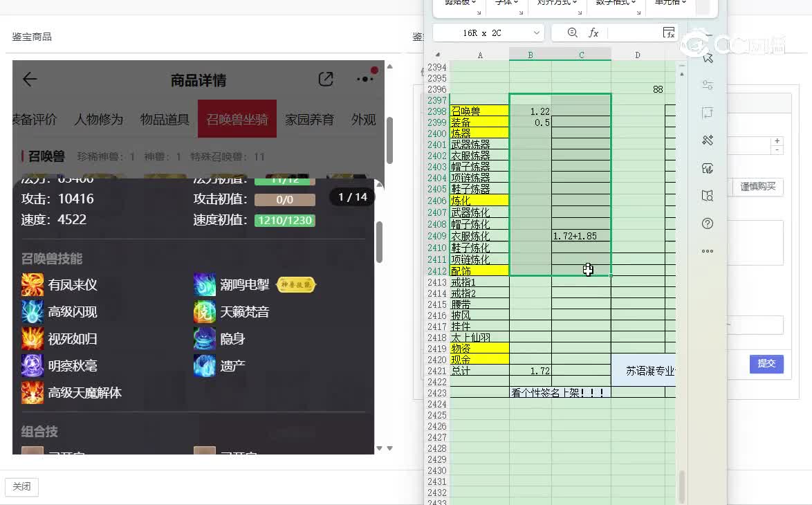This screenshot has width=812, height=505.
Task: Click the settings sliders icon in right sidebar
Action: click(707, 85)
